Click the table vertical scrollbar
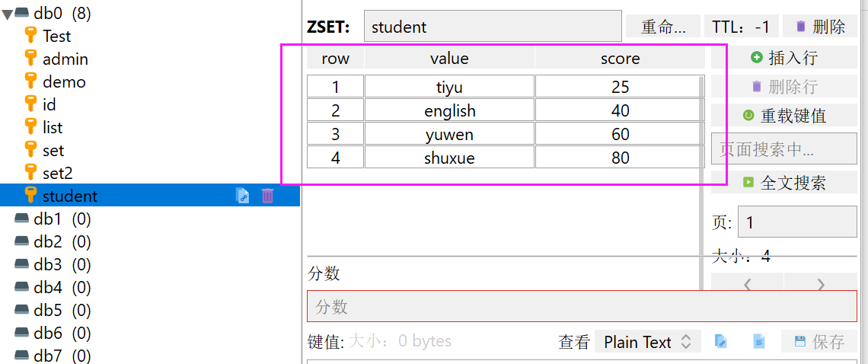The width and height of the screenshot is (868, 364). [x=702, y=183]
